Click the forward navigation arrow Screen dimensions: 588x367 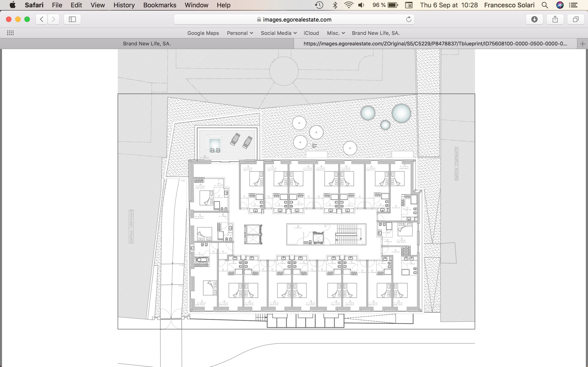coord(54,19)
